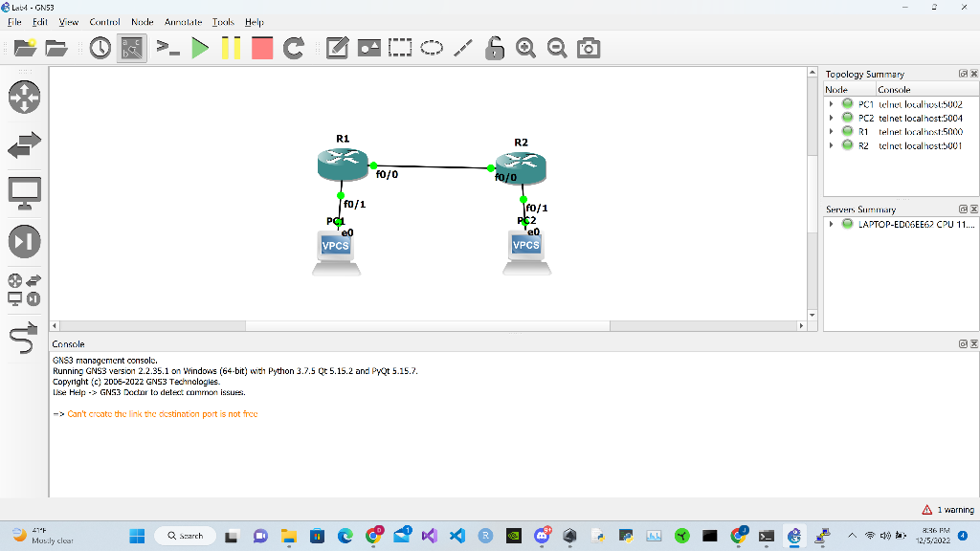Stop all nodes with red stop icon
The image size is (980, 551).
click(x=261, y=47)
